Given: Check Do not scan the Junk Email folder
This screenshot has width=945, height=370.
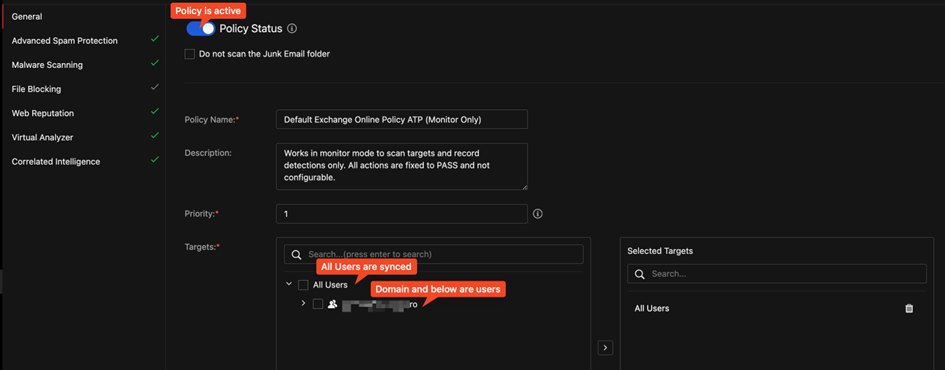Looking at the screenshot, I should (190, 54).
